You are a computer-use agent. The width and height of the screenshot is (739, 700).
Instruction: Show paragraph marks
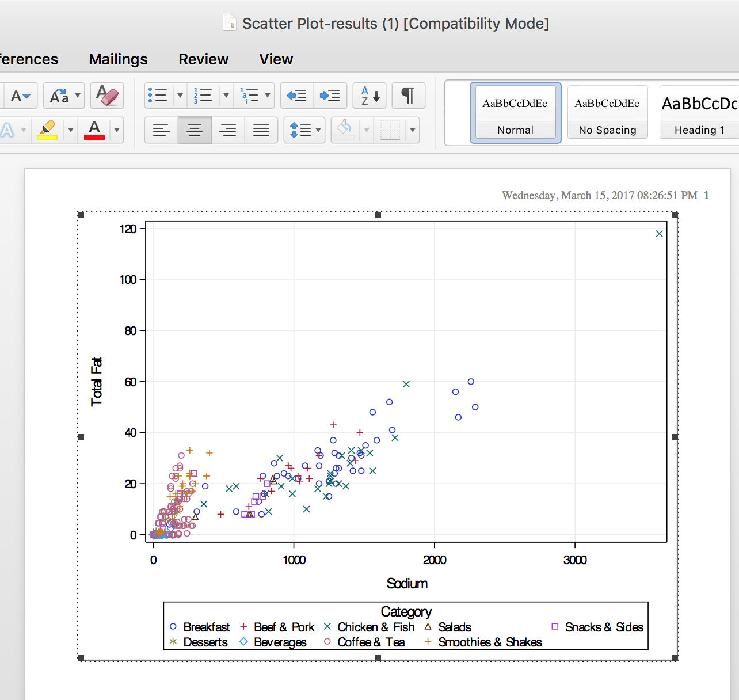click(409, 96)
